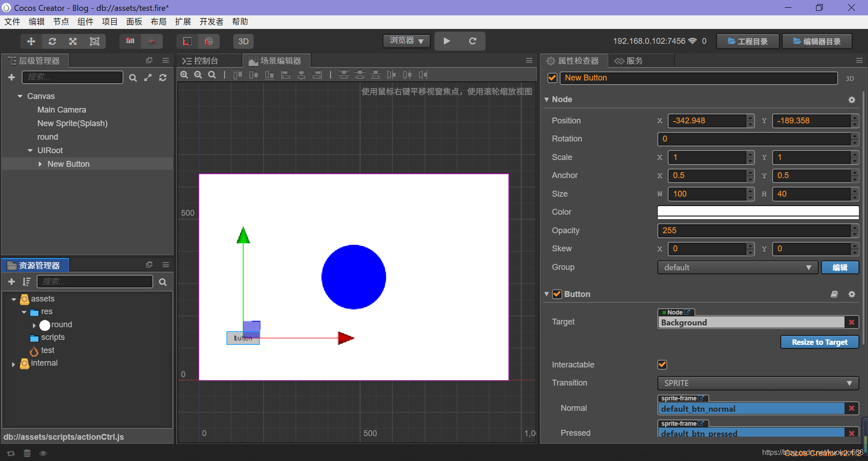This screenshot has height=461, width=868.
Task: Click assets search magnifier icon
Action: pos(163,282)
